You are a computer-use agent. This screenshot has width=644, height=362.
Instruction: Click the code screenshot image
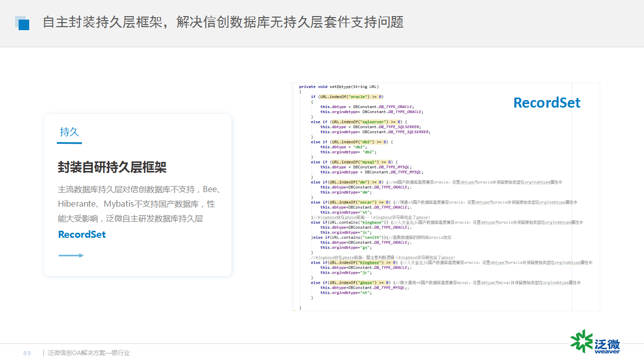446,197
